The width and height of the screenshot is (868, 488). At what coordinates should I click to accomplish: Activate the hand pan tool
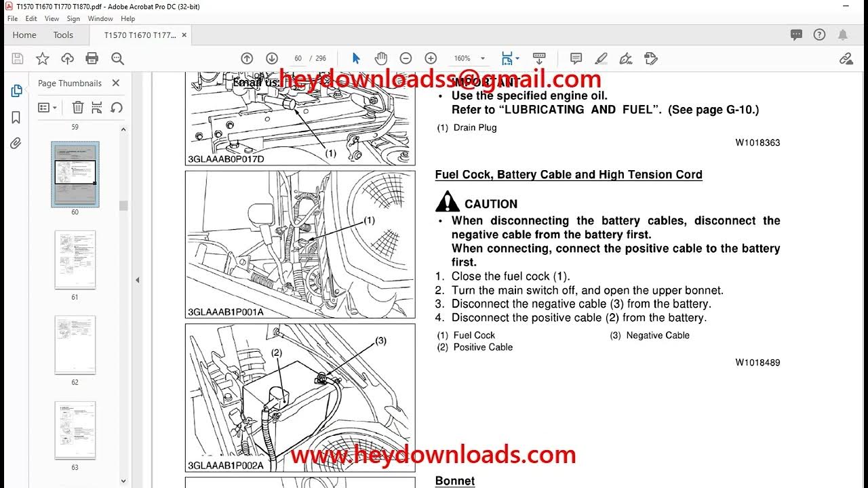click(x=381, y=58)
